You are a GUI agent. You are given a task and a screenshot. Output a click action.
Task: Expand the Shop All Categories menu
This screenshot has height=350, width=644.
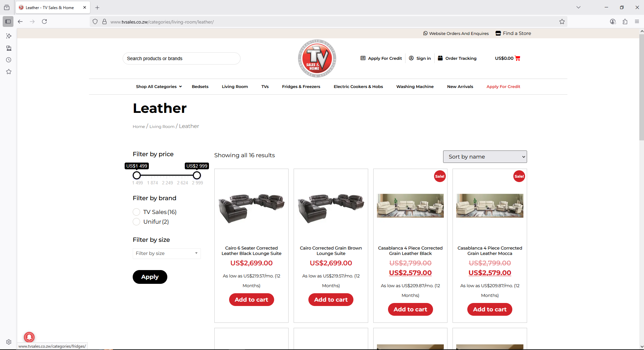coord(158,86)
